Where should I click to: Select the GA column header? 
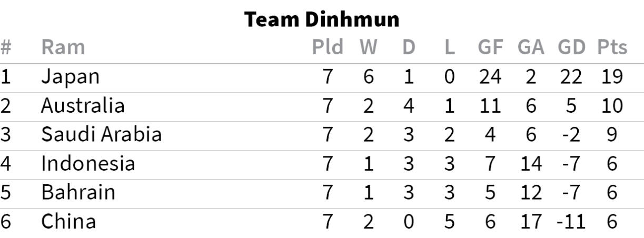click(x=530, y=47)
